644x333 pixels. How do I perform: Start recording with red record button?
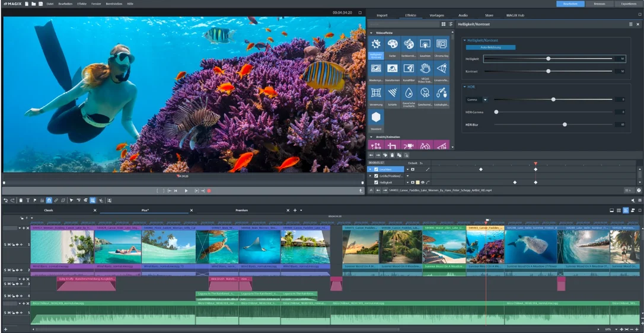pos(209,191)
